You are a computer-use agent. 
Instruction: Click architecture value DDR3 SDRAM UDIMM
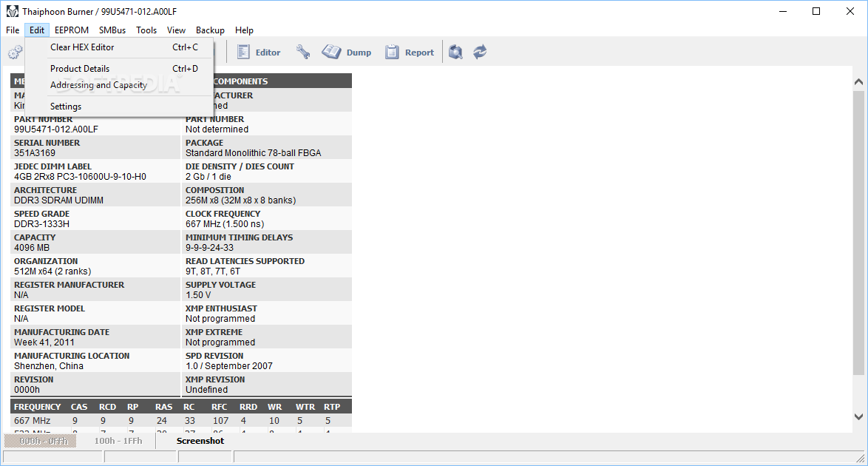click(58, 200)
